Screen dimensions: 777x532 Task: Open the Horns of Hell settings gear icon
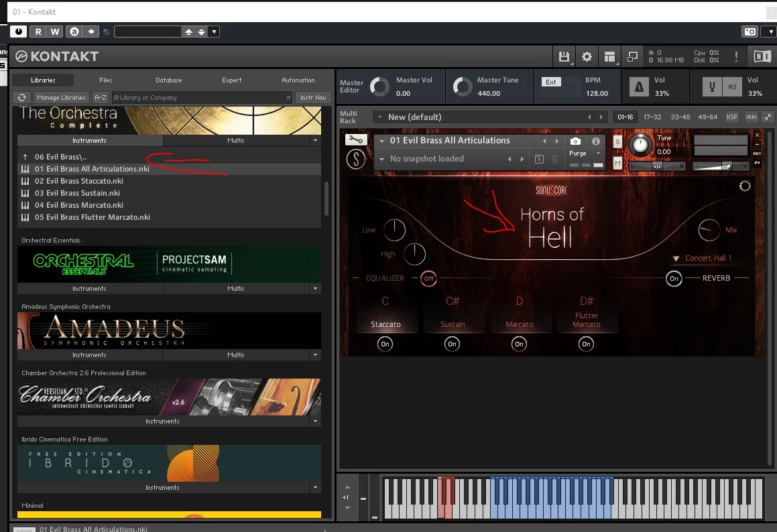pyautogui.click(x=745, y=186)
